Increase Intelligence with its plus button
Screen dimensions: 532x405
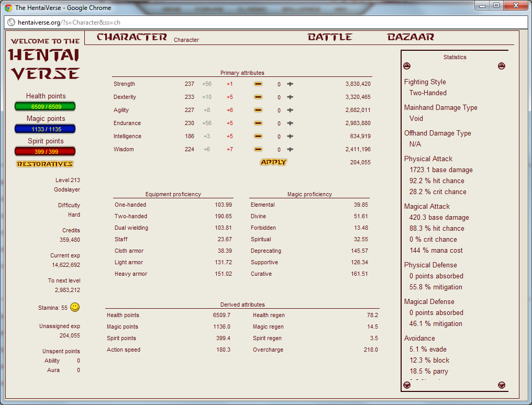coord(290,136)
